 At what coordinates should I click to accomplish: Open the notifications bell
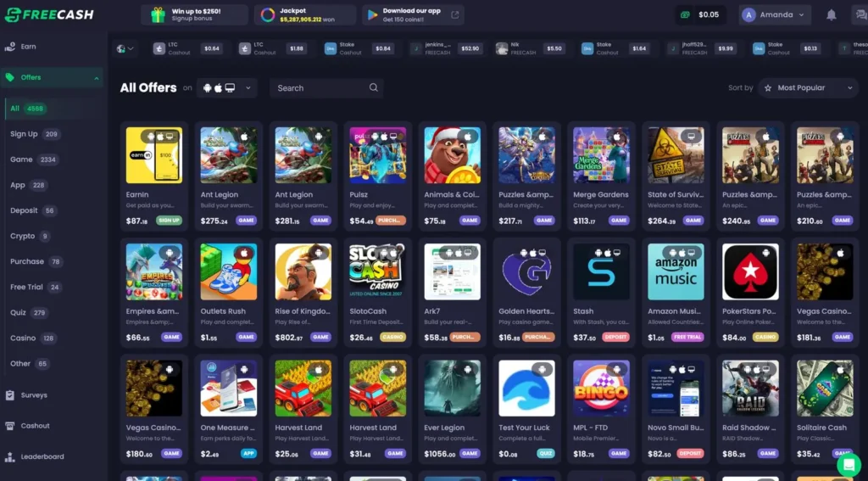click(831, 15)
